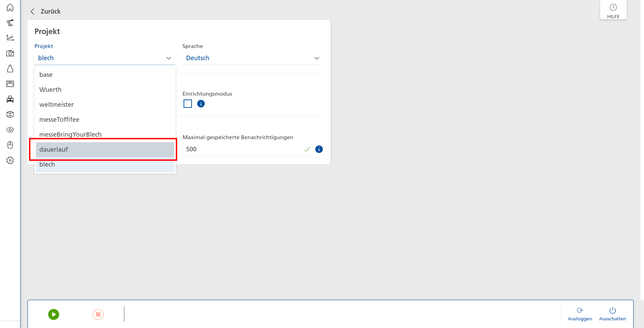Image resolution: width=644 pixels, height=328 pixels.
Task: Open the home page from the sidebar
Action: (10, 7)
